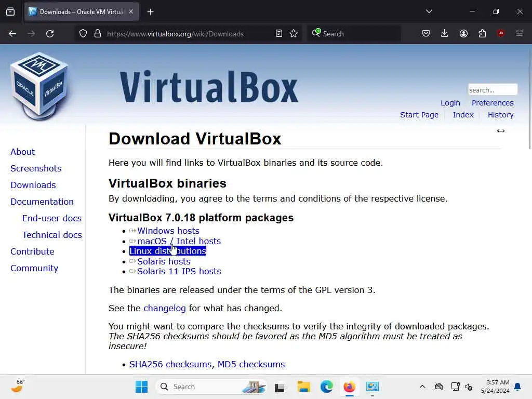Open Documentation in the sidebar
The height and width of the screenshot is (399, 532).
click(x=42, y=202)
